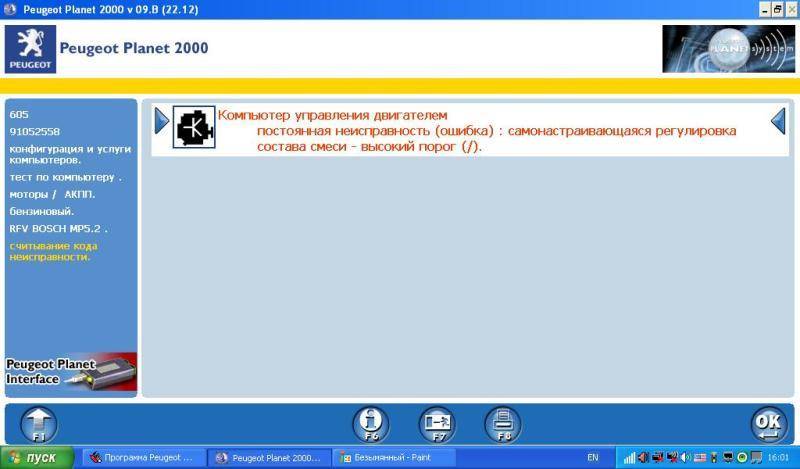Screen dimensions: 800x469
Task: Click the left-pointing blue arrow at row end
Action: click(778, 121)
